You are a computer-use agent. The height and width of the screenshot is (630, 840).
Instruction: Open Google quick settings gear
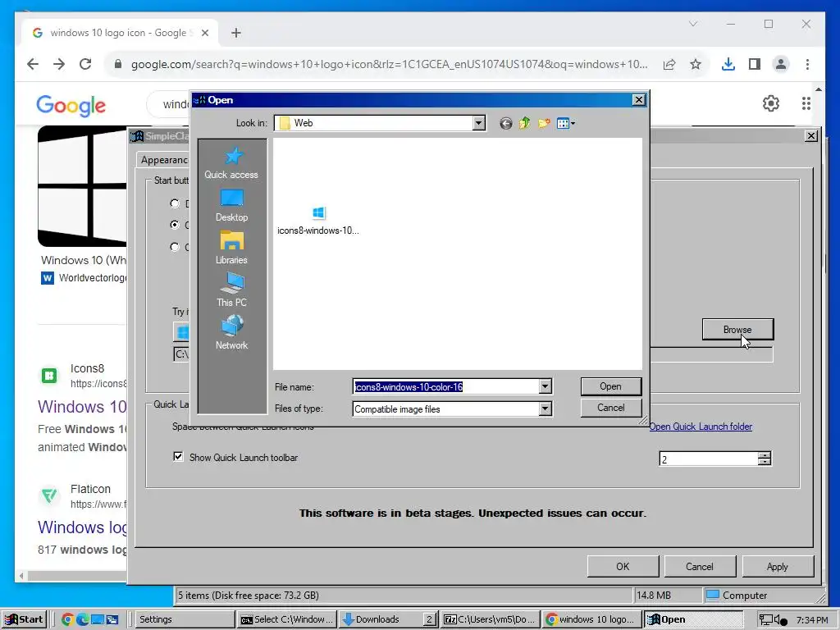(771, 103)
